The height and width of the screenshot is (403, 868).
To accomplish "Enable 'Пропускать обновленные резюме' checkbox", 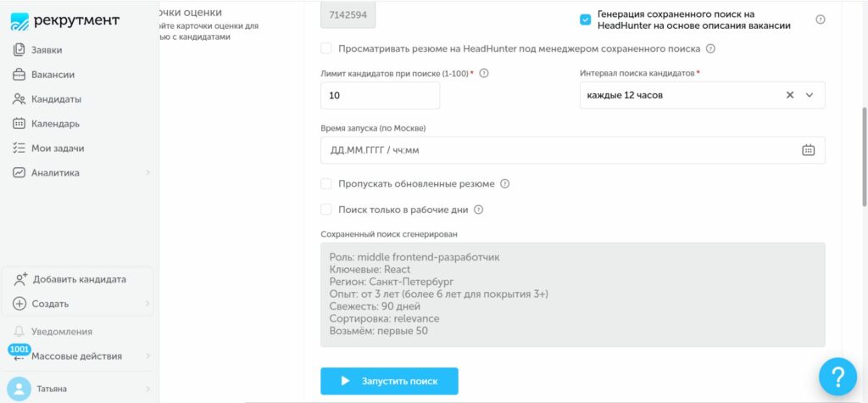I will 326,184.
